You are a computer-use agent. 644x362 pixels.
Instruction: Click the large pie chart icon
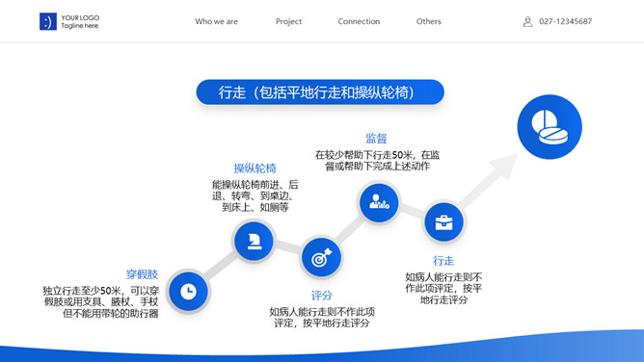click(550, 127)
